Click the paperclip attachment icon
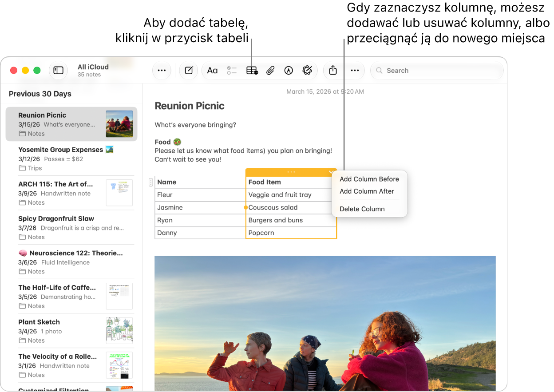 click(x=270, y=70)
